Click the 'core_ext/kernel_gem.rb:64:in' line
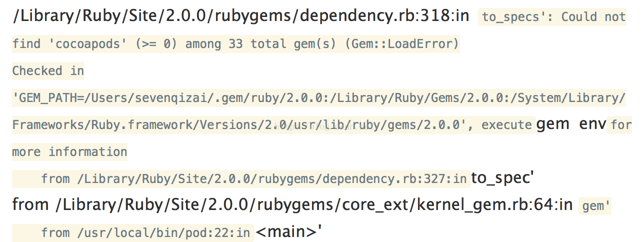Image resolution: width=644 pixels, height=242 pixels. [x=292, y=204]
